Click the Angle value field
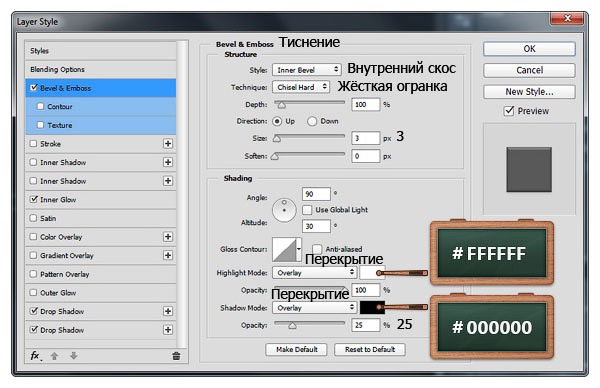Screen dimensions: 600x388 click(316, 194)
